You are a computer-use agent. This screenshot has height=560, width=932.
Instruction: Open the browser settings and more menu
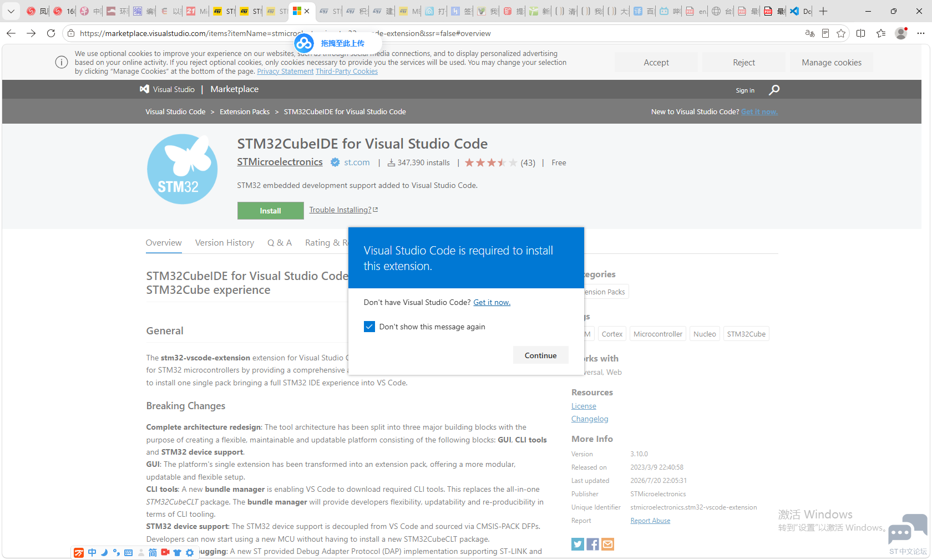(x=921, y=33)
